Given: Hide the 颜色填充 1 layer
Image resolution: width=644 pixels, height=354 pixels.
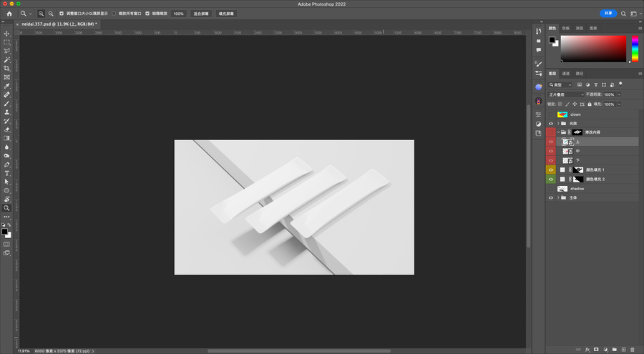Looking at the screenshot, I should click(x=551, y=169).
